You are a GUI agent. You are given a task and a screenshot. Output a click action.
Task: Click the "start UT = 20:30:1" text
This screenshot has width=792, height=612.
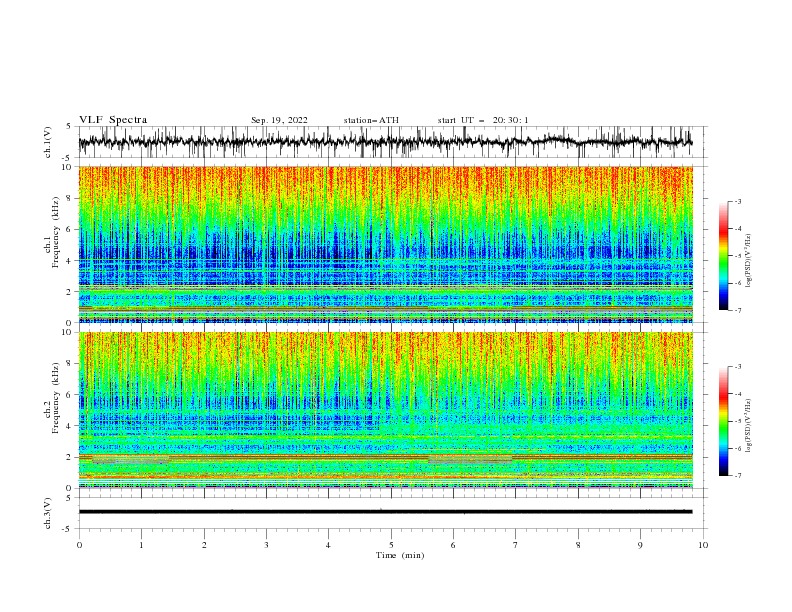pyautogui.click(x=483, y=120)
